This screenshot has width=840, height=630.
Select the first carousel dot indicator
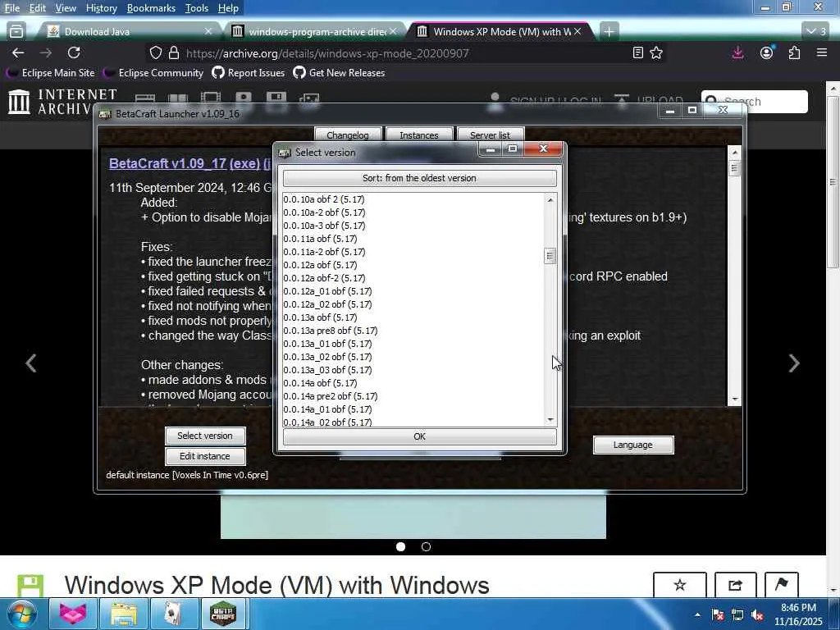point(400,546)
